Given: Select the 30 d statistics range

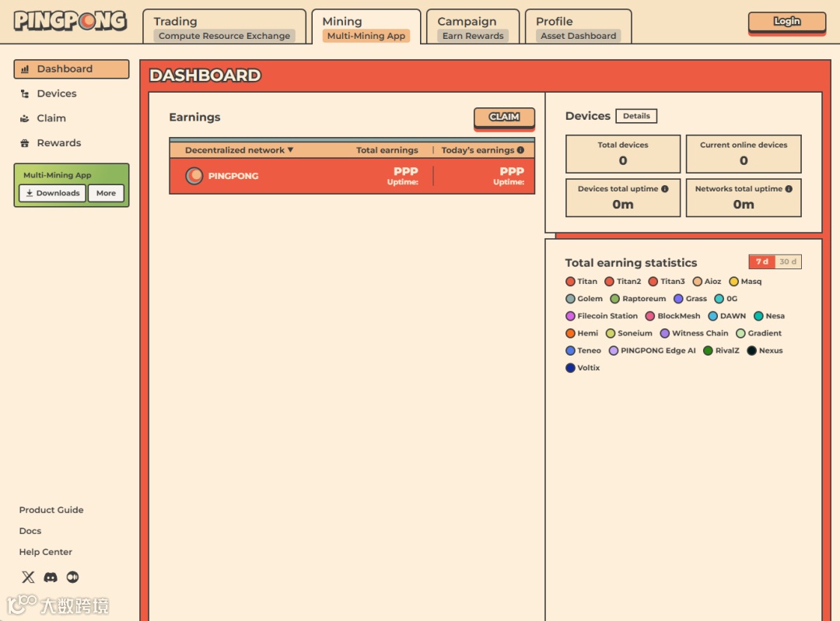Looking at the screenshot, I should (x=788, y=261).
